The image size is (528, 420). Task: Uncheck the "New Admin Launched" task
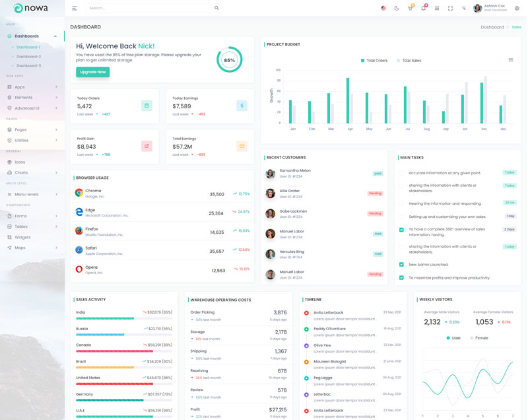(401, 264)
